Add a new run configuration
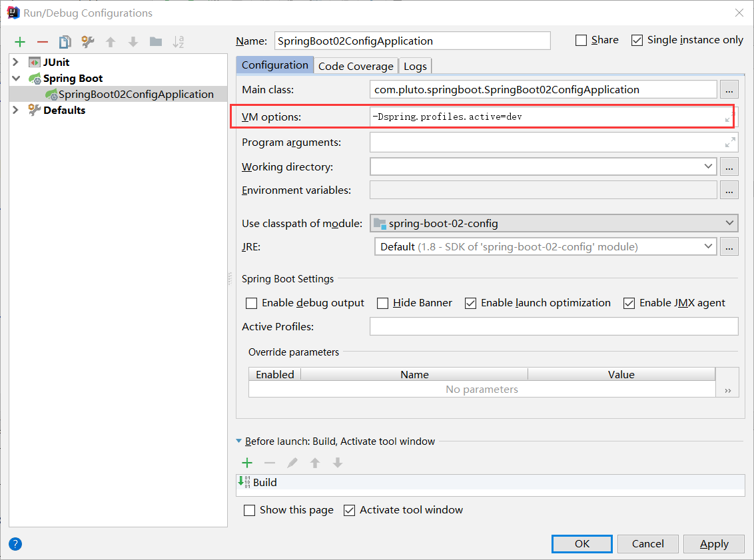This screenshot has height=560, width=754. (20, 42)
